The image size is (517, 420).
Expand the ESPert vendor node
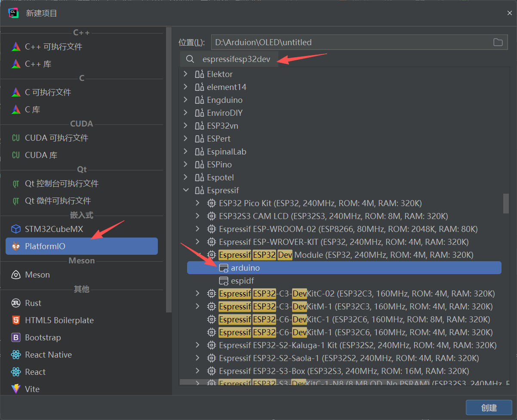pyautogui.click(x=185, y=139)
